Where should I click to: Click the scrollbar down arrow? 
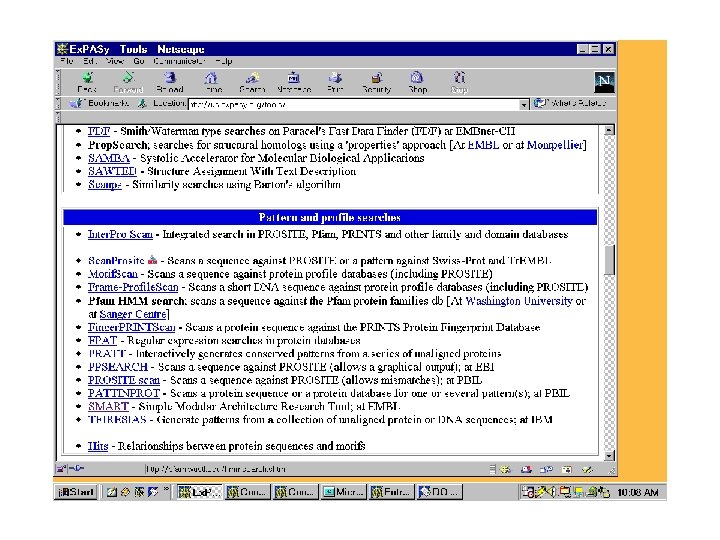tap(609, 456)
